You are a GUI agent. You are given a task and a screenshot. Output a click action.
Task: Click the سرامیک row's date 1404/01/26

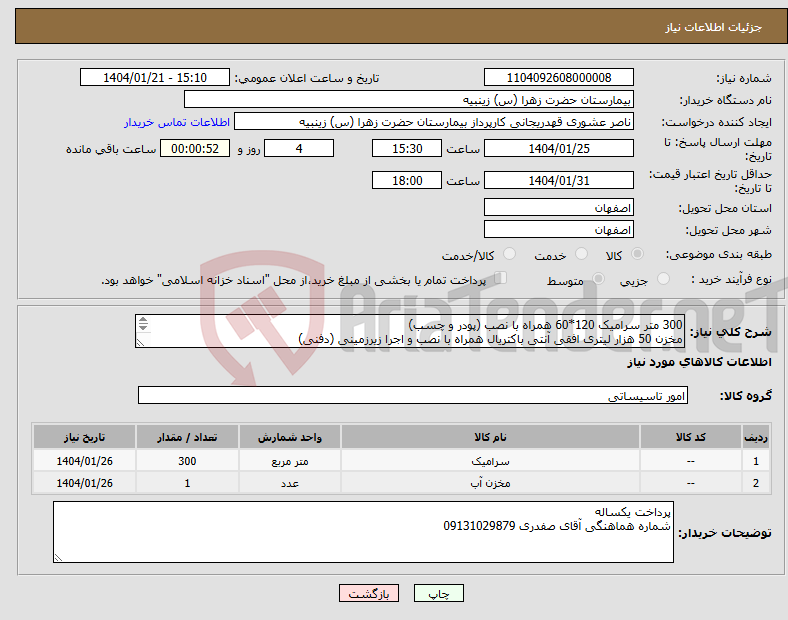[x=84, y=461]
